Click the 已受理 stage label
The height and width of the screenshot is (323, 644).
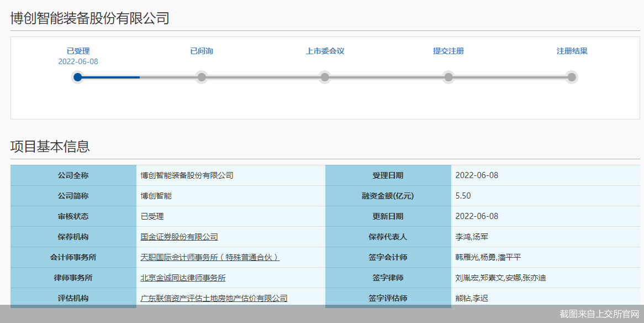tap(78, 51)
